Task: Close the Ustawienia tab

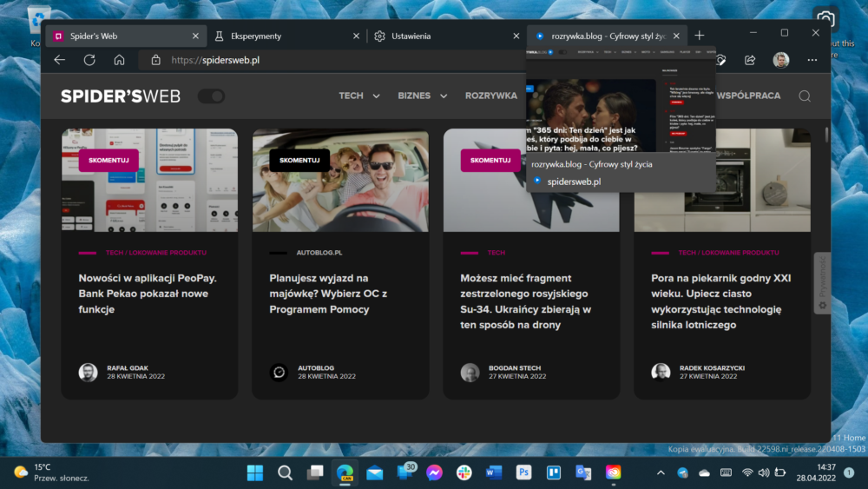Action: (x=516, y=36)
